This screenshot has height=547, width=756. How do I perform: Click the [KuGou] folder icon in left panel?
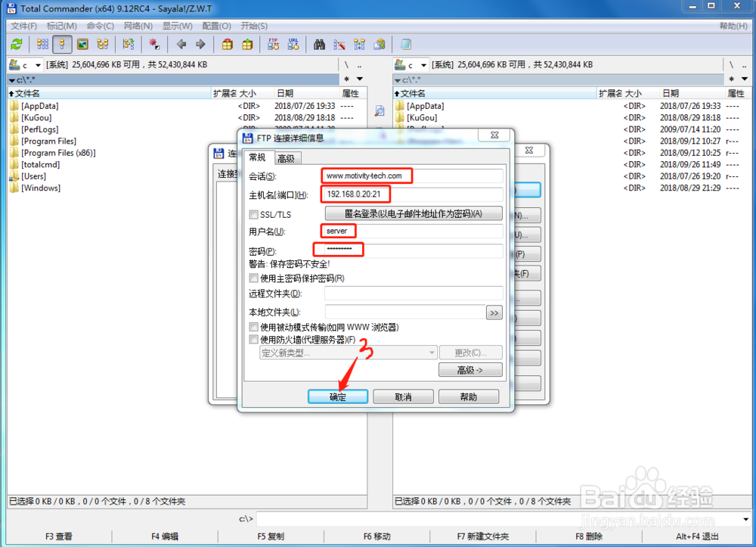click(x=14, y=117)
